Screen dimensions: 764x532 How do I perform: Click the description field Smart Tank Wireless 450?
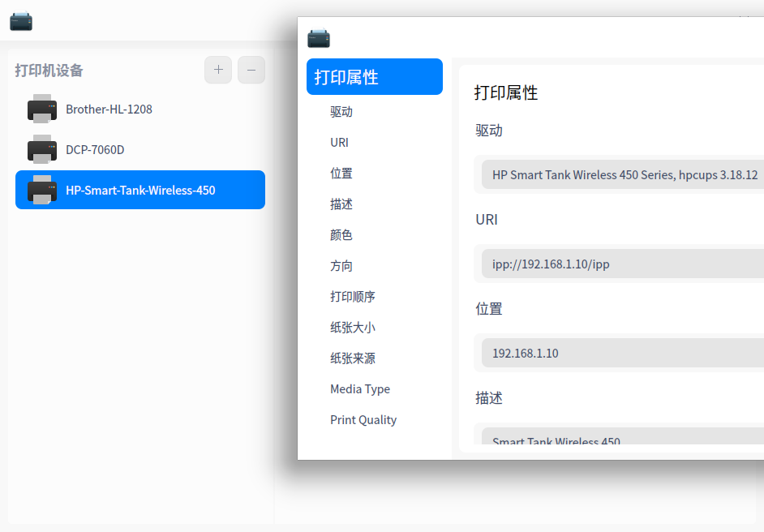[623, 436]
